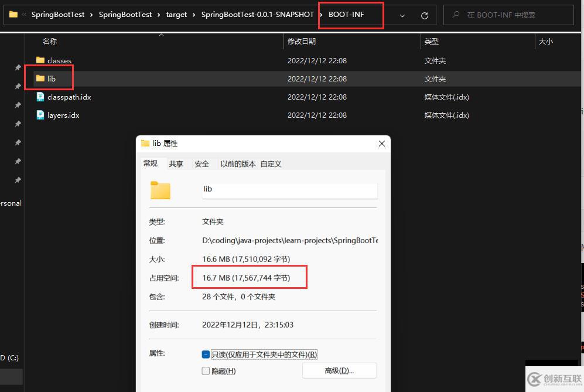The height and width of the screenshot is (392, 584).
Task: Go to first SpringBootTest breadcrumb
Action: [x=58, y=15]
